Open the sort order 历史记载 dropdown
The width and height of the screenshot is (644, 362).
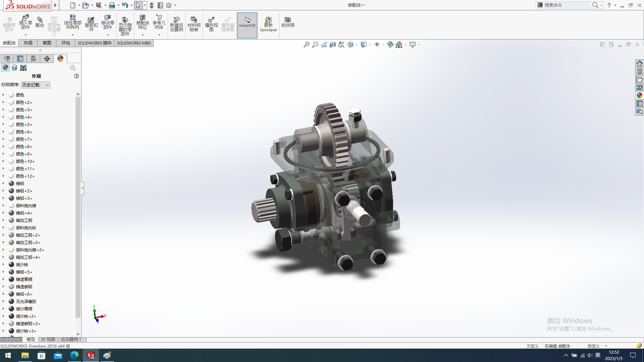click(x=35, y=85)
